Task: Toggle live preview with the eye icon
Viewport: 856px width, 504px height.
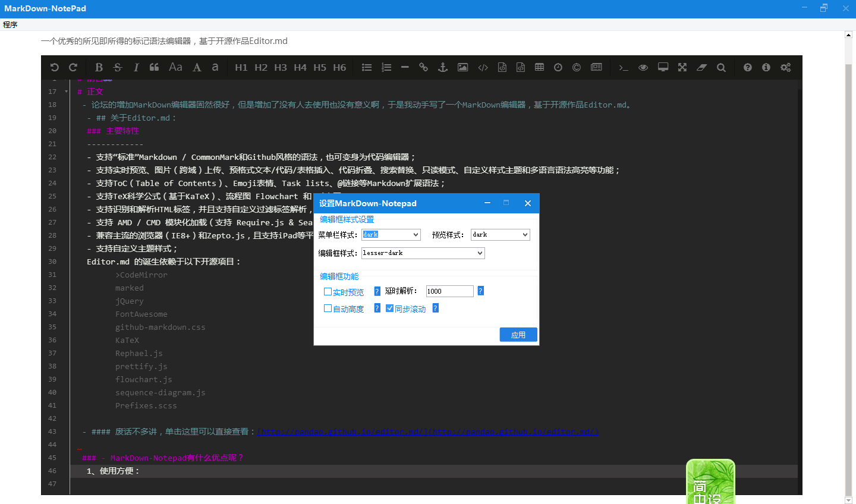Action: pyautogui.click(x=643, y=67)
